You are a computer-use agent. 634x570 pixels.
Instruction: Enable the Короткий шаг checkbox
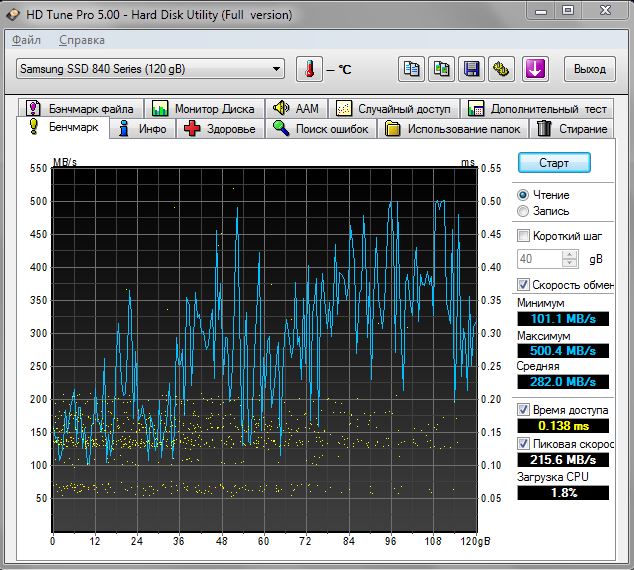tap(523, 236)
